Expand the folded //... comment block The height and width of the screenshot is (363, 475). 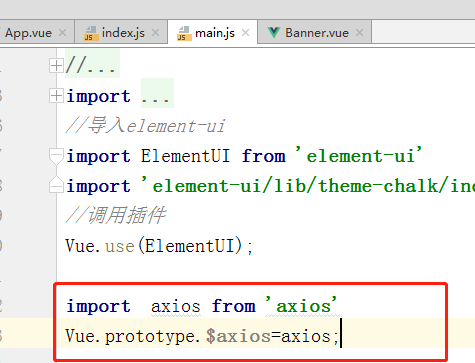tap(56, 66)
